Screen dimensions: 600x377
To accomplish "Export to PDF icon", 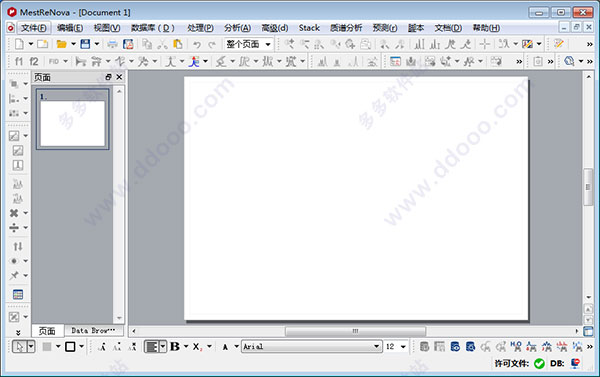I will 128,44.
